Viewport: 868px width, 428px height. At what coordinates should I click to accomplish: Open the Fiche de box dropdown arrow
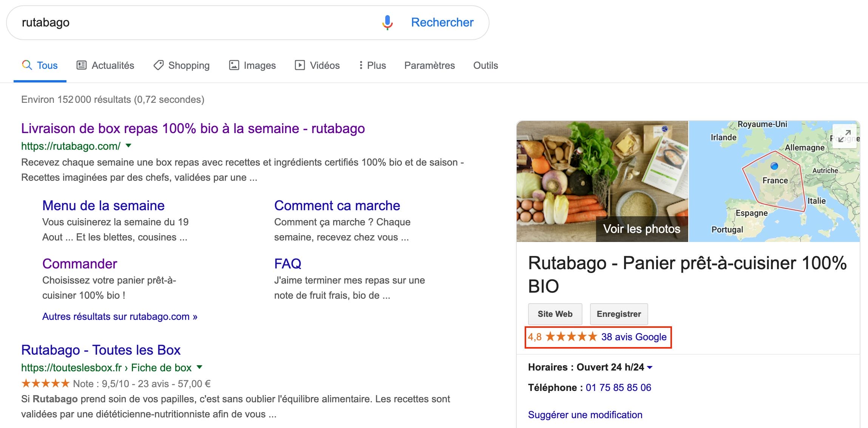(199, 367)
